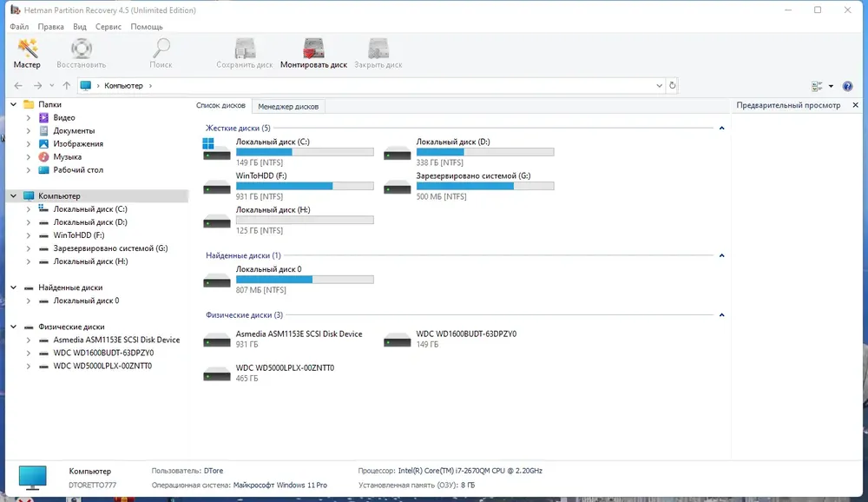This screenshot has width=868, height=502.
Task: Expand Локальный диск (C:) tree node
Action: [x=29, y=209]
